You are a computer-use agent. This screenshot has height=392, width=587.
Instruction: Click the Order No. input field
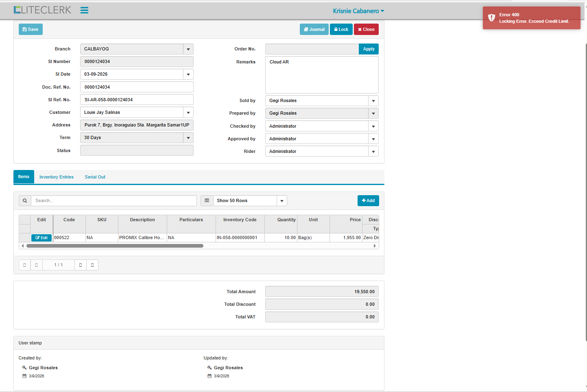pyautogui.click(x=312, y=49)
